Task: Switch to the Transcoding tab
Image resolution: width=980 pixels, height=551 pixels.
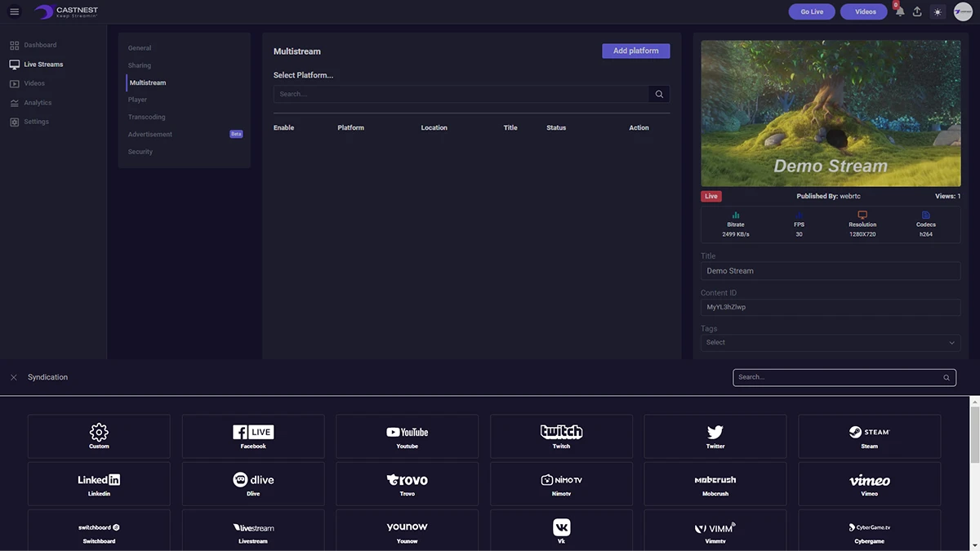Action: pyautogui.click(x=147, y=117)
